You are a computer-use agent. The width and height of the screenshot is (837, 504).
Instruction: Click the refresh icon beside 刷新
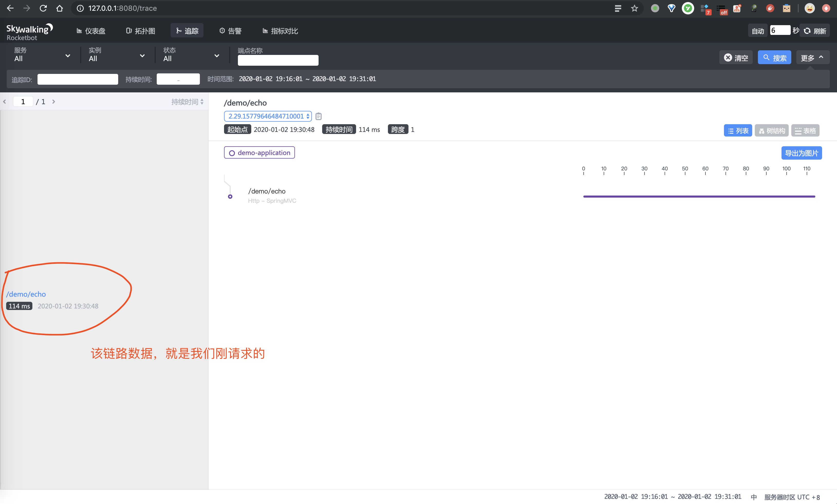click(807, 30)
